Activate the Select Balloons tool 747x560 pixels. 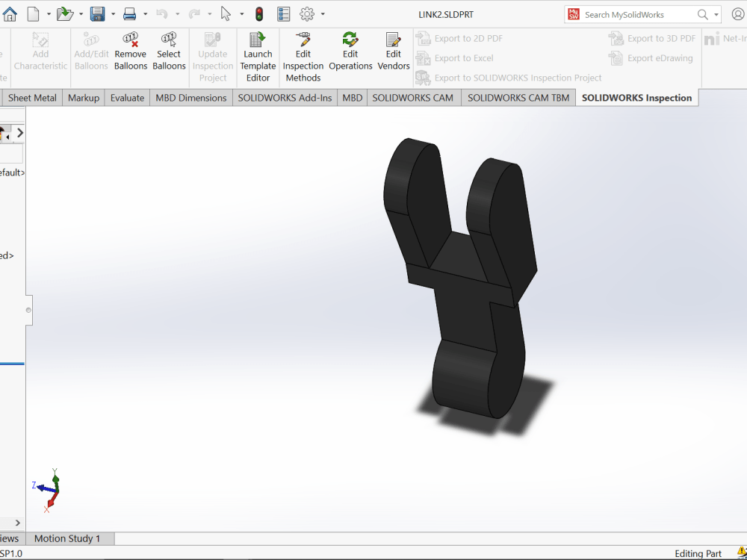coord(169,54)
